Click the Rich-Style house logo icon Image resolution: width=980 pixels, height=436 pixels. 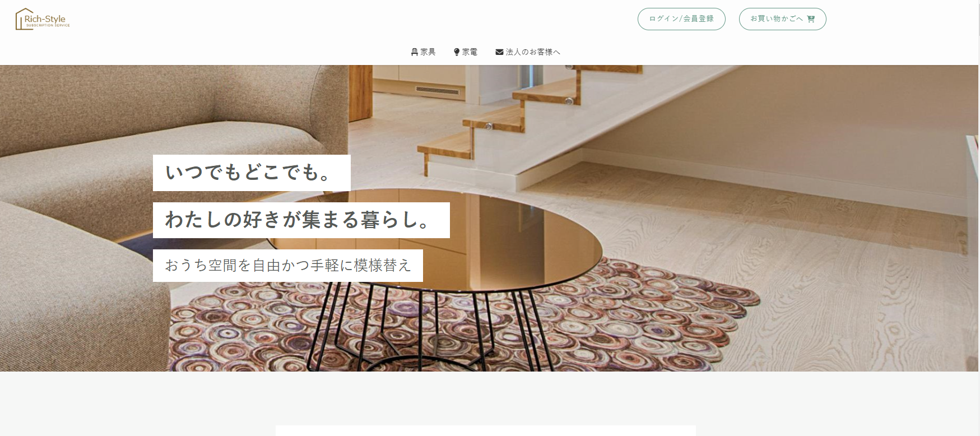tap(22, 19)
